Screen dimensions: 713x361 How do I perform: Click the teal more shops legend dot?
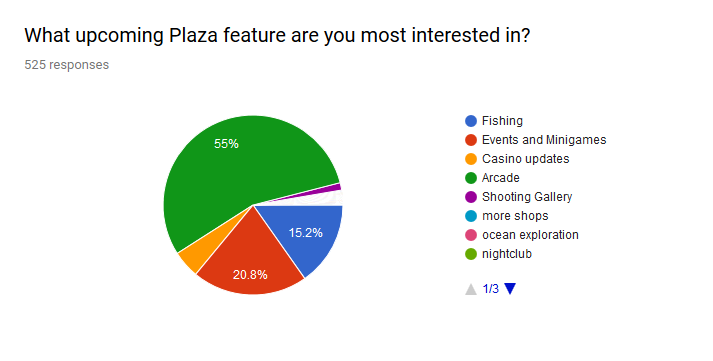471,216
